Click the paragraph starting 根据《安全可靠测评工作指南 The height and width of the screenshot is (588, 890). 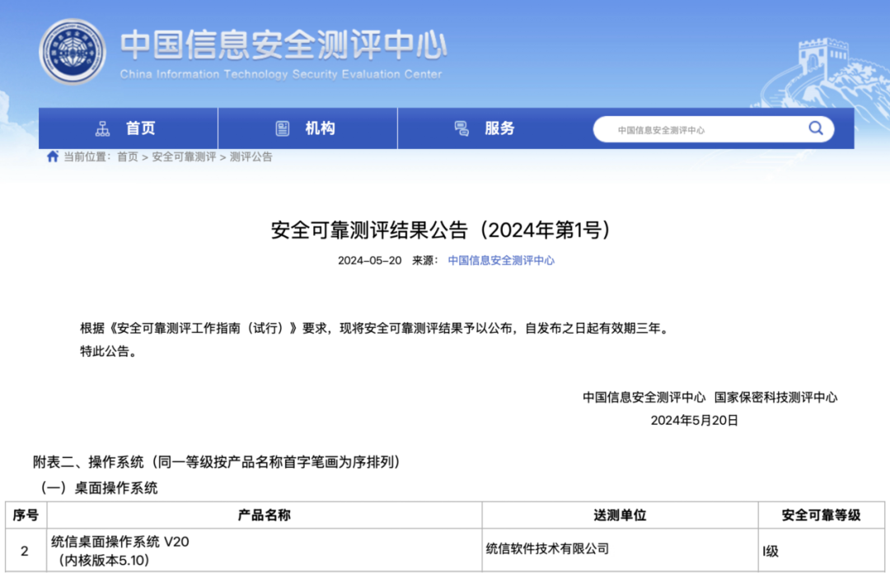coord(376,329)
